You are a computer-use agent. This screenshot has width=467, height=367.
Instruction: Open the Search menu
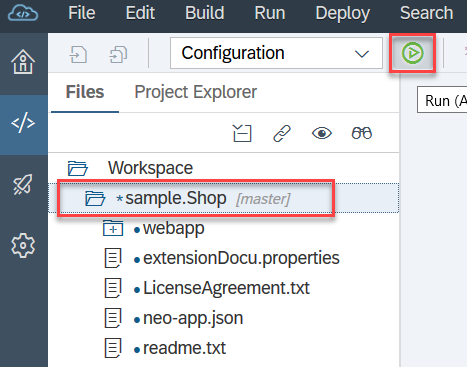(x=427, y=13)
